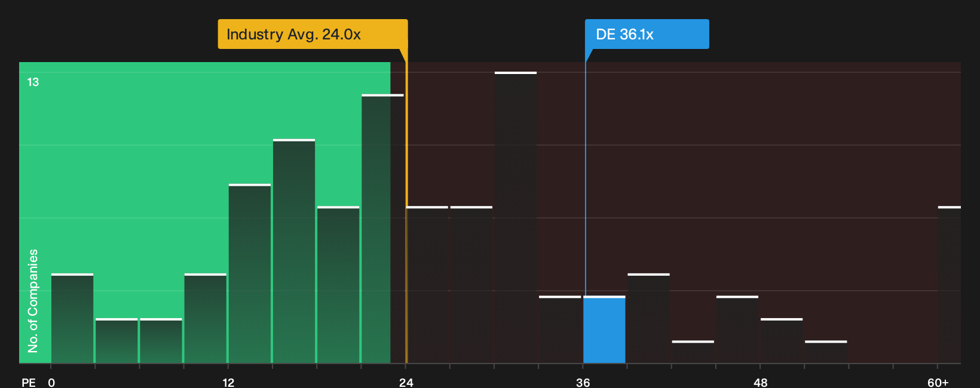Click the PE axis label
Image resolution: width=980 pixels, height=388 pixels.
(28, 382)
